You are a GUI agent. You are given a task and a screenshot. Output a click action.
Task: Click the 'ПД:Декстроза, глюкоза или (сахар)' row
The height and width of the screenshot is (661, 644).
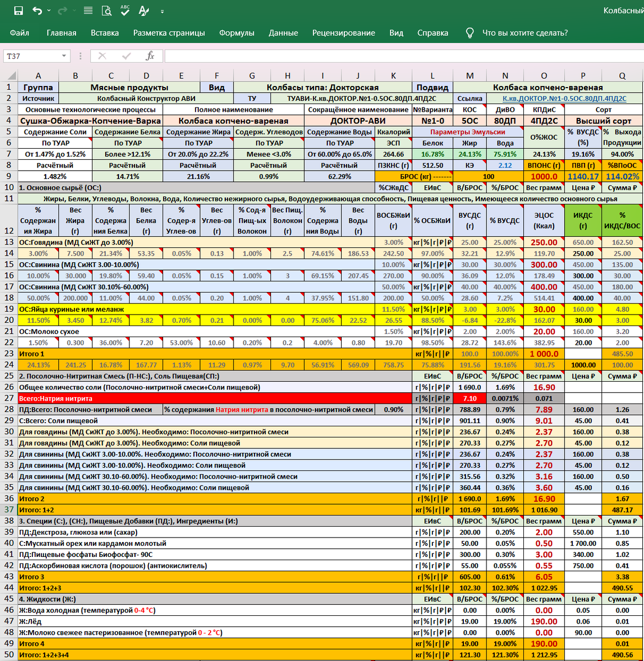point(215,532)
